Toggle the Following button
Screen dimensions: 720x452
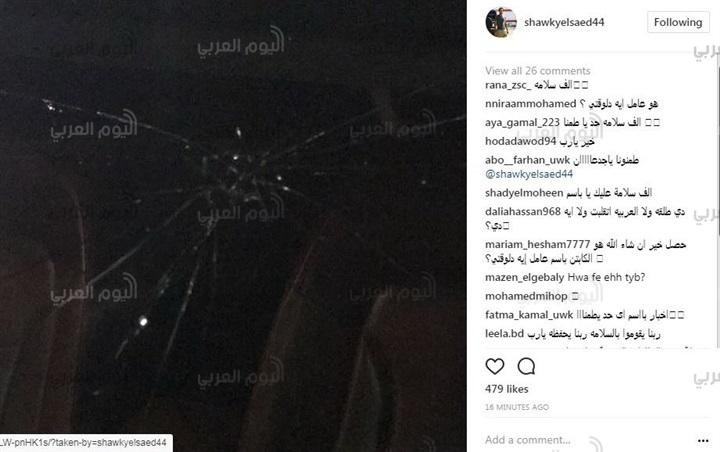click(678, 22)
